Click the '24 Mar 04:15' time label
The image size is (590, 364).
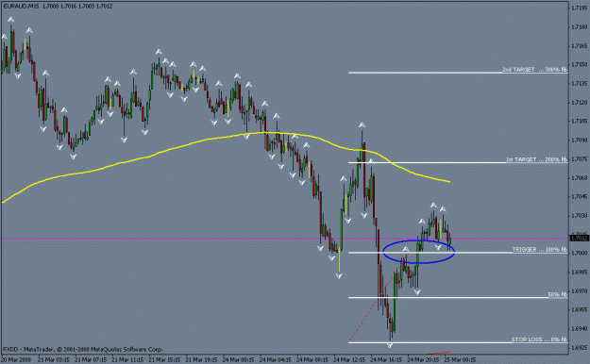[276, 360]
